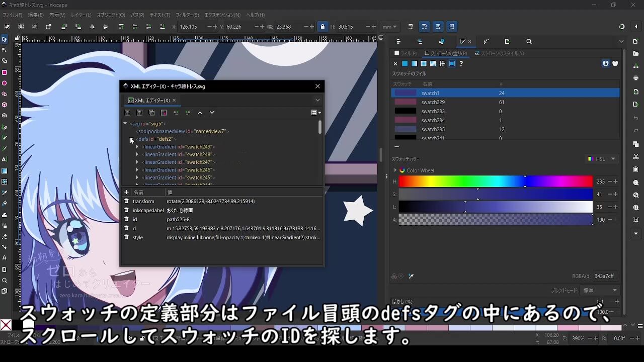Create new XML element node
The width and height of the screenshot is (644, 362).
click(x=128, y=113)
